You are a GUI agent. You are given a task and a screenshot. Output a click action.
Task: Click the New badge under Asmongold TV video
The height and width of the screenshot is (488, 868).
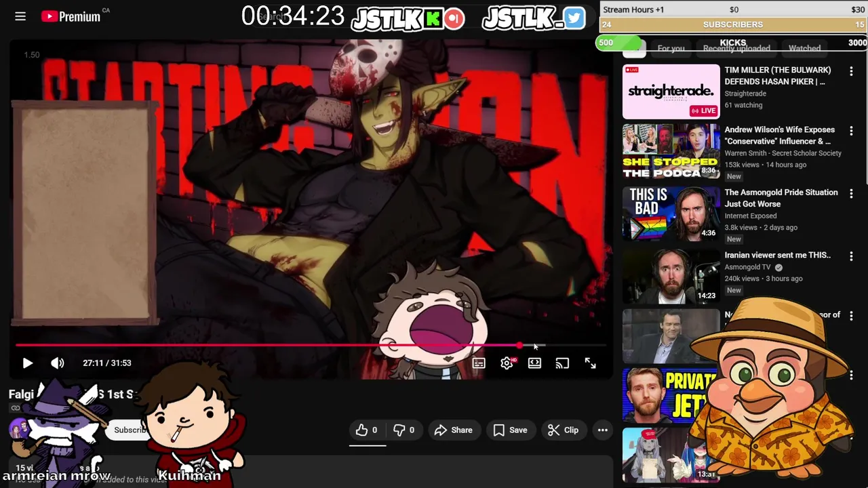(x=734, y=290)
